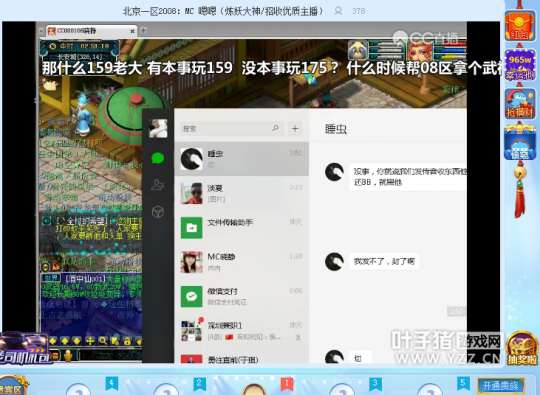Open the 微信支付 conversation
This screenshot has height=395, width=540.
tap(242, 297)
